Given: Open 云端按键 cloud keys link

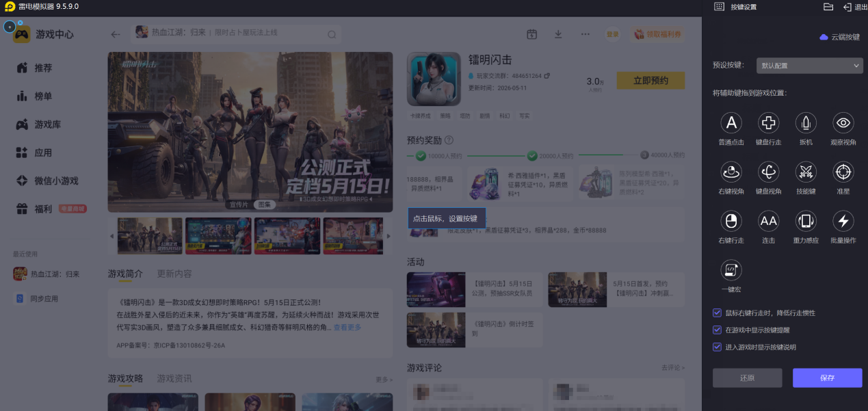Looking at the screenshot, I should point(840,37).
